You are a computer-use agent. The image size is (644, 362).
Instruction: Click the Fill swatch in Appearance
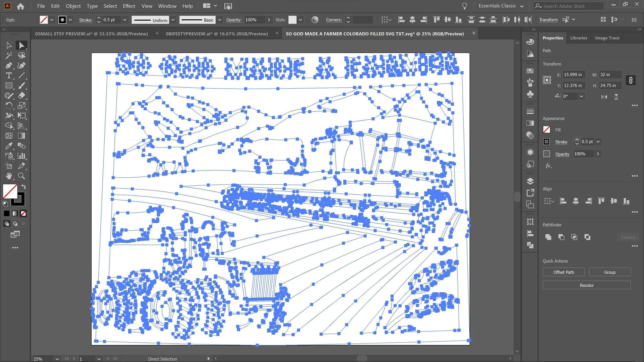pos(546,130)
